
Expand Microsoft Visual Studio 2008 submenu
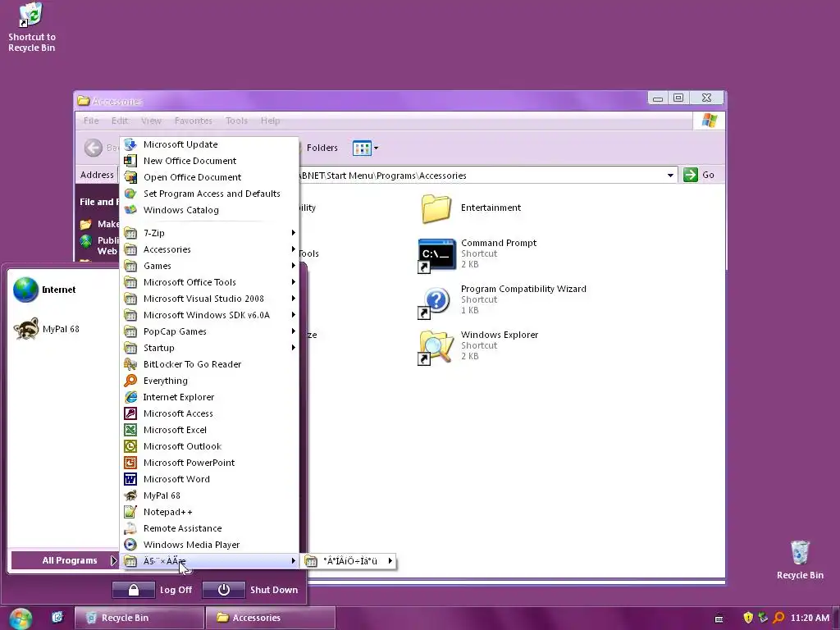(209, 299)
